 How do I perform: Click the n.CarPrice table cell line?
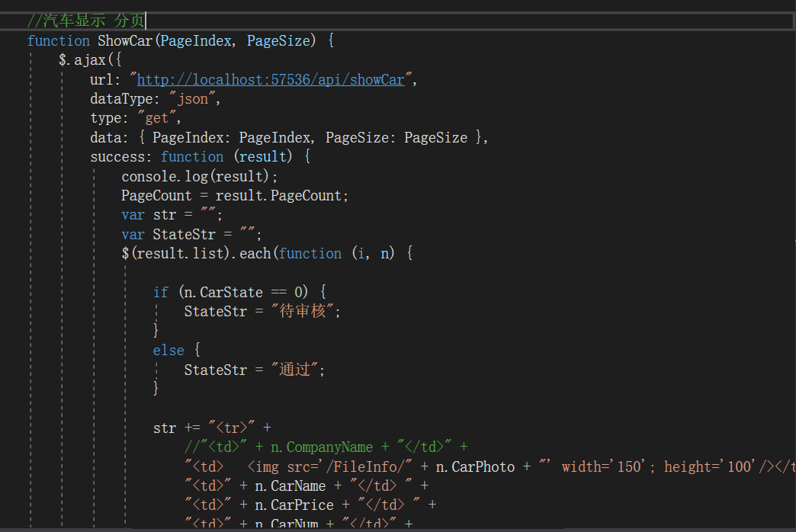pos(310,505)
